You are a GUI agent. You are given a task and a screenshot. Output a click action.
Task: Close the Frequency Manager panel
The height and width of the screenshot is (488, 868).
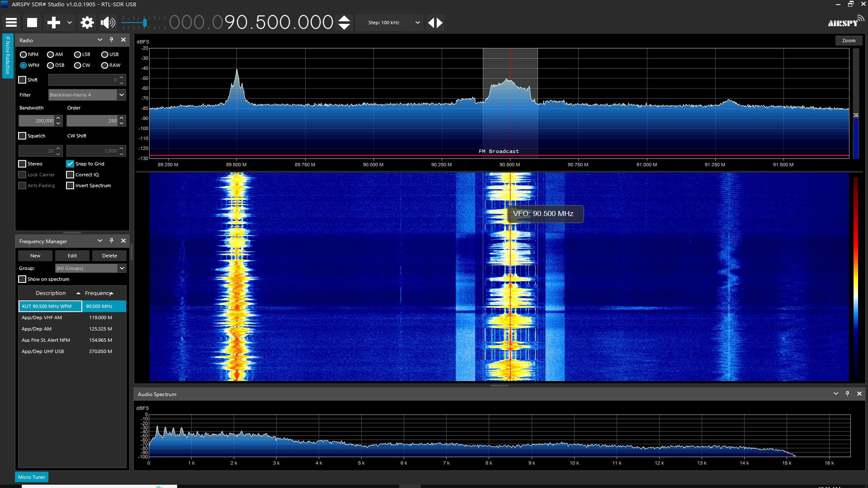(x=123, y=241)
